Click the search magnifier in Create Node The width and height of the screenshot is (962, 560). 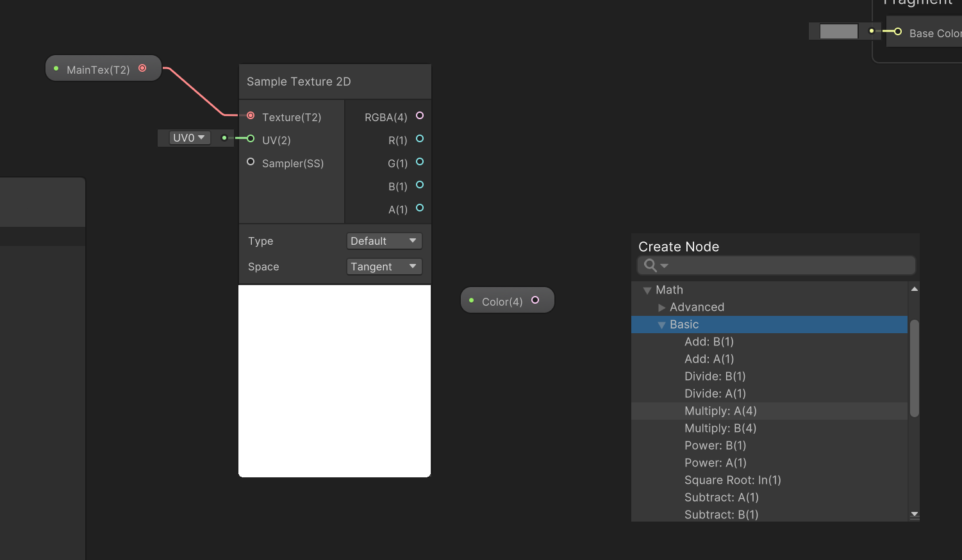coord(650,265)
